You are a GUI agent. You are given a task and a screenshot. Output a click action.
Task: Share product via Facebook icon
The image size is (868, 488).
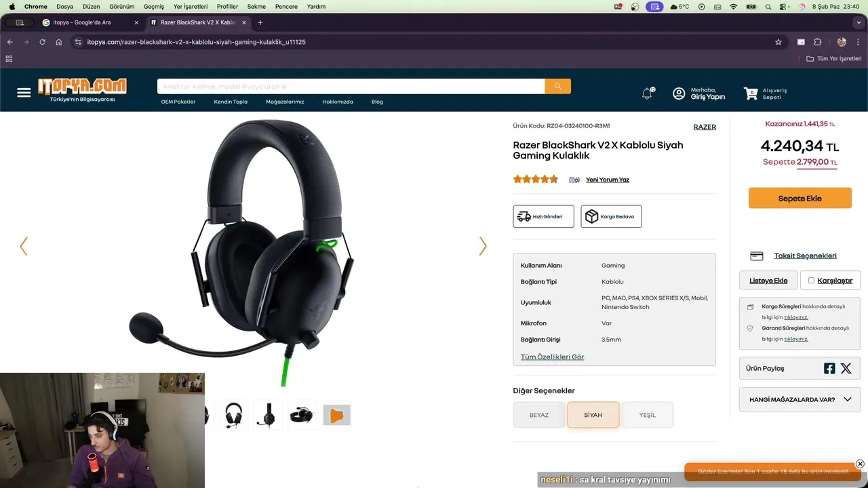click(829, 369)
